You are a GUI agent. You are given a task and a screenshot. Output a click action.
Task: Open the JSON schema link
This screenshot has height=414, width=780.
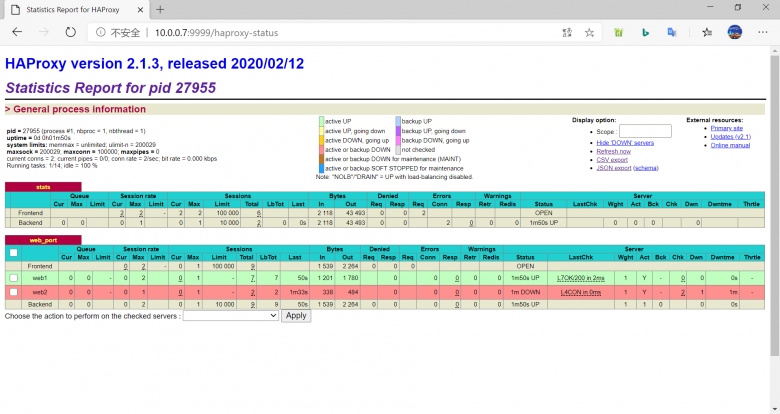coord(646,168)
